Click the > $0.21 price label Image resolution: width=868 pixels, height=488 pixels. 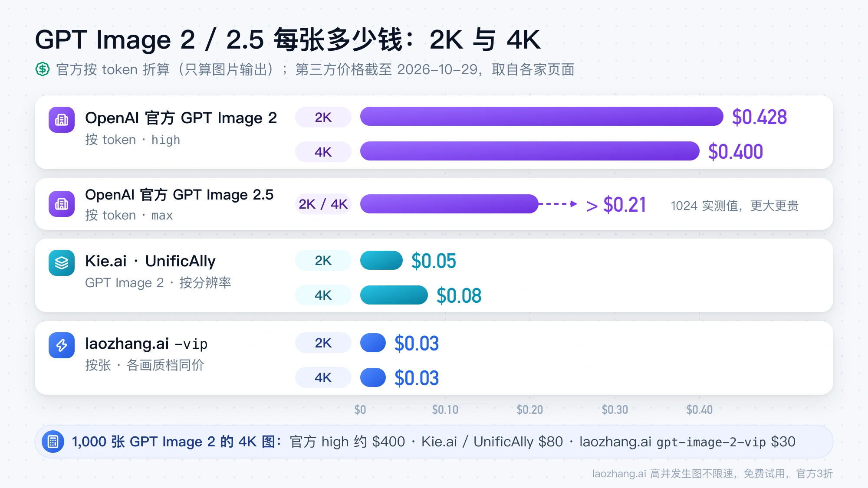(x=616, y=205)
